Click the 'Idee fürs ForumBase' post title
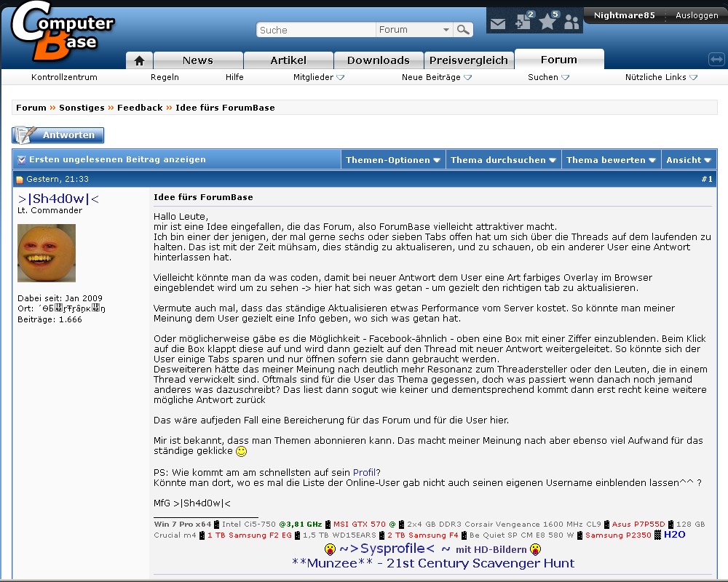 point(203,197)
